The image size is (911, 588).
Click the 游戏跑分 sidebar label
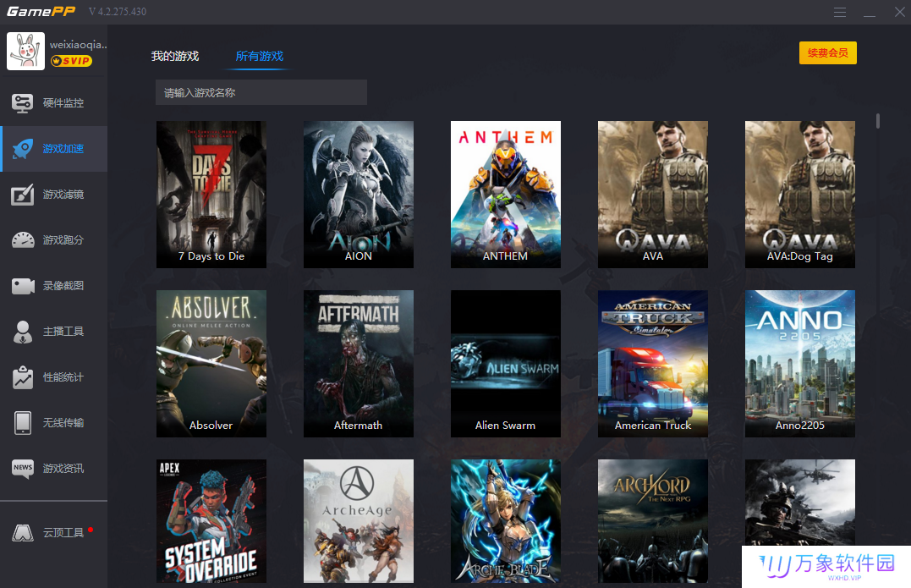pos(63,240)
